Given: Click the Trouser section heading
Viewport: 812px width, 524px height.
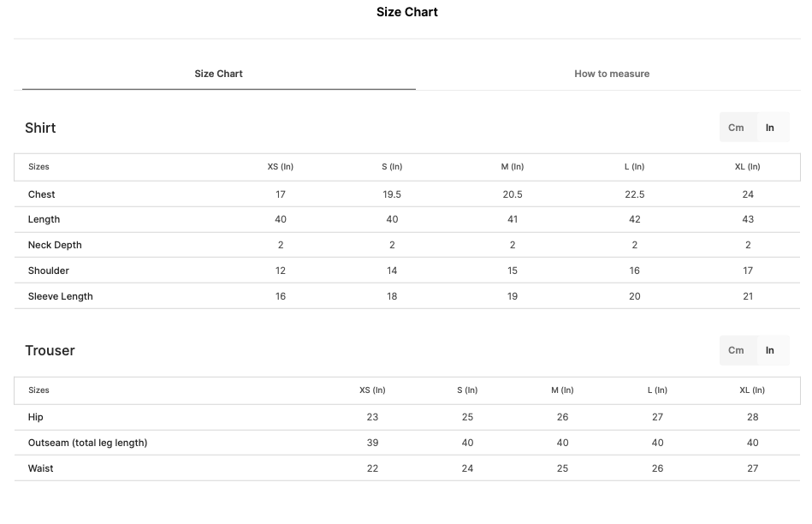Looking at the screenshot, I should (x=50, y=351).
